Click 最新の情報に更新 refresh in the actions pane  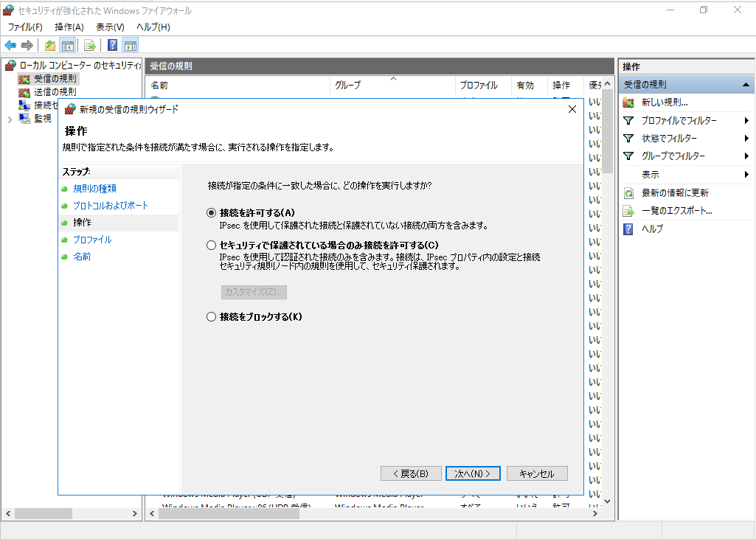pyautogui.click(x=674, y=192)
